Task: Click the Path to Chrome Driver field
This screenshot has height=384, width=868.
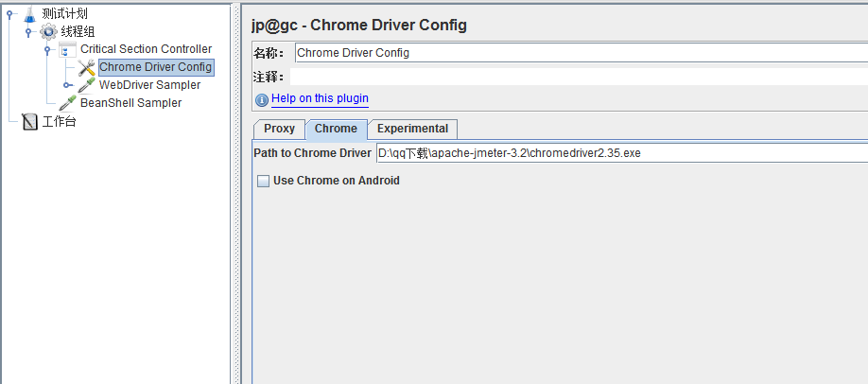Action: [620, 153]
